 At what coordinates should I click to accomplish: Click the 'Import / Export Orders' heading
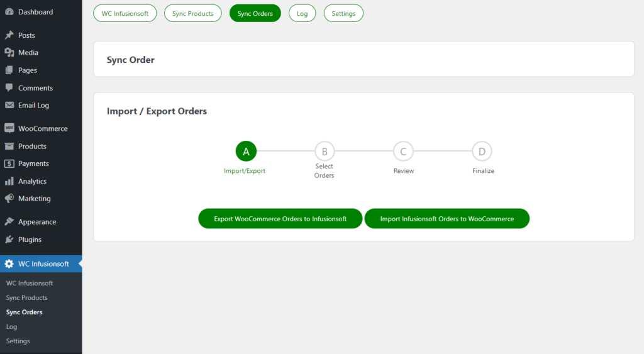point(157,111)
